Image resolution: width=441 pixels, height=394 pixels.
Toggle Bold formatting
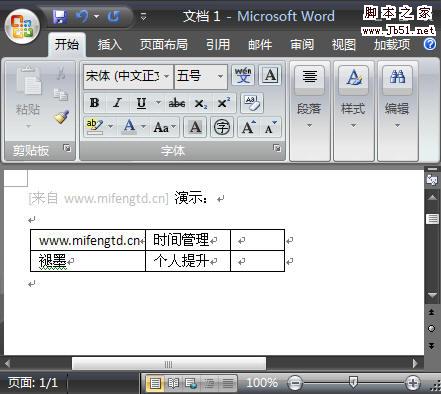coord(94,103)
